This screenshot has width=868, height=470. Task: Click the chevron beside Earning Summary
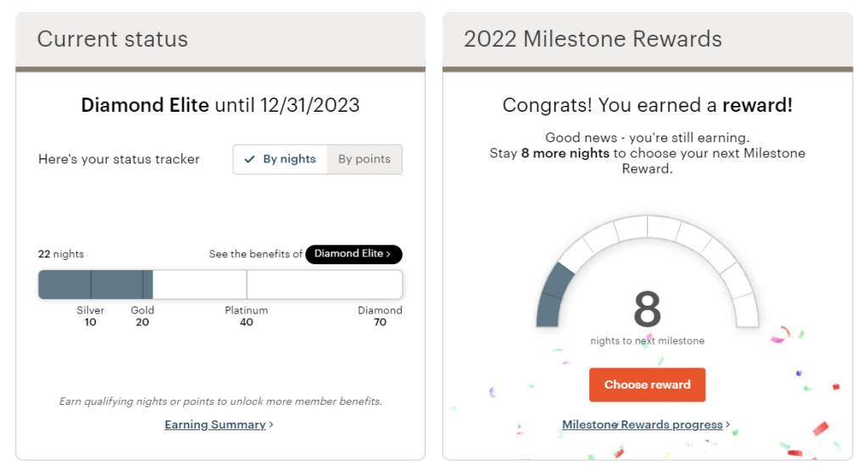click(271, 425)
